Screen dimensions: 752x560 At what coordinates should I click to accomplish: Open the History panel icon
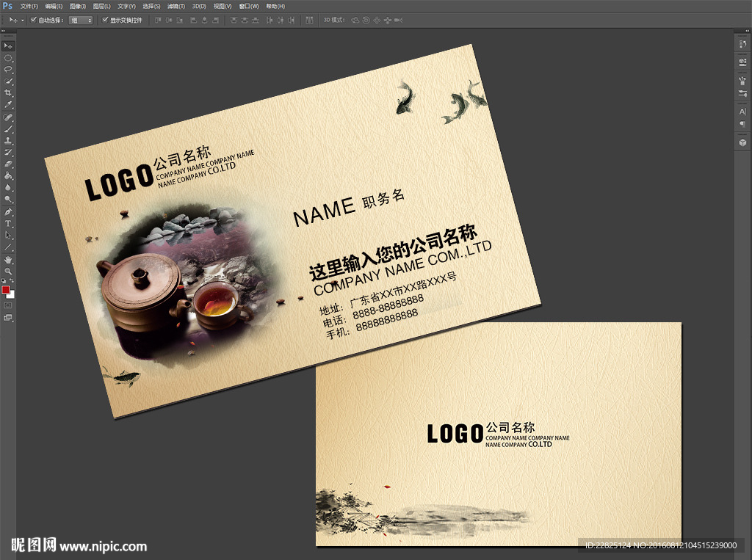point(742,44)
